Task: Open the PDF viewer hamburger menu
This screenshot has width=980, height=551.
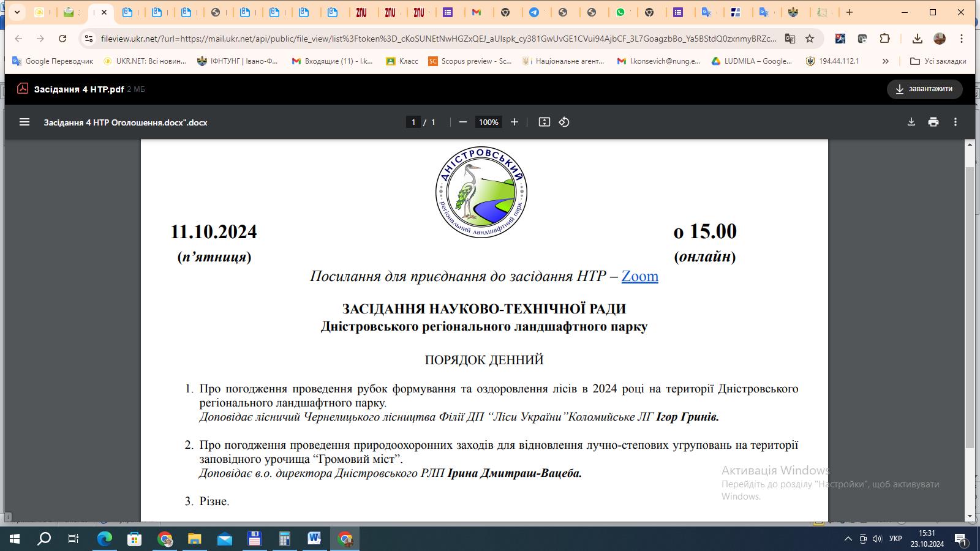Action: click(x=24, y=122)
